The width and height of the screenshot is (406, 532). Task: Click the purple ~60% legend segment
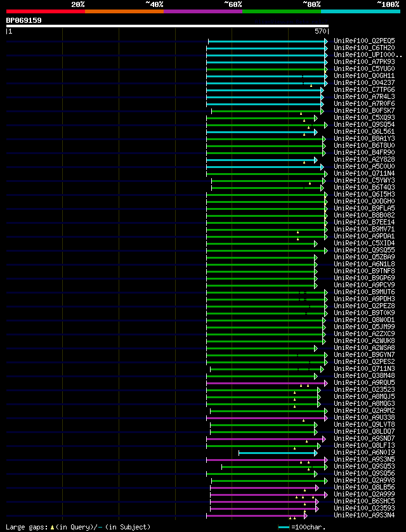click(203, 11)
